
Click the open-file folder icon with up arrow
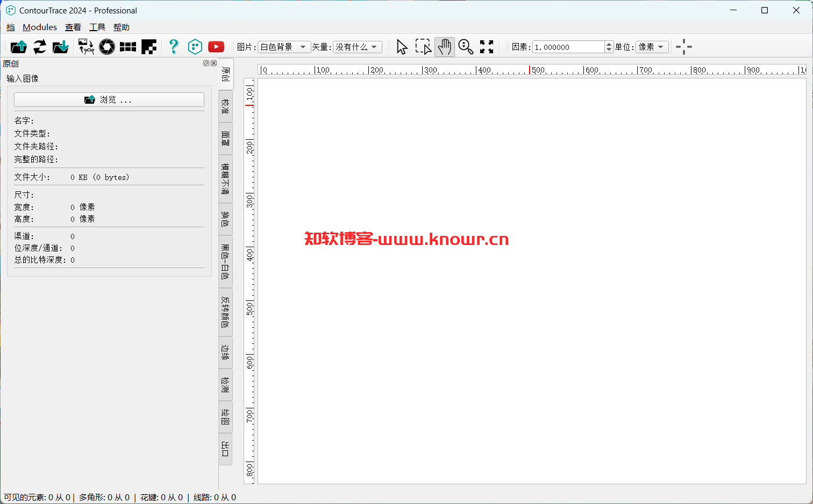(19, 47)
